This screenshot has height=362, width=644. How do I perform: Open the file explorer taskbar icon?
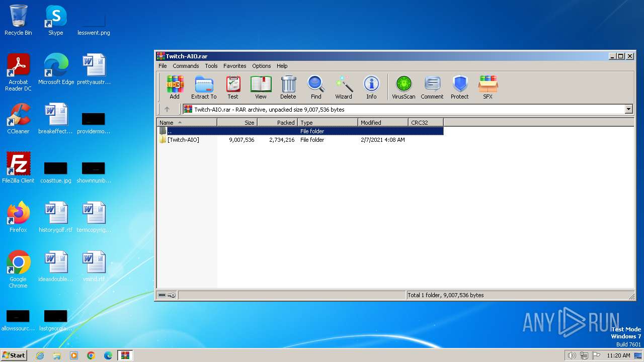[x=57, y=355]
